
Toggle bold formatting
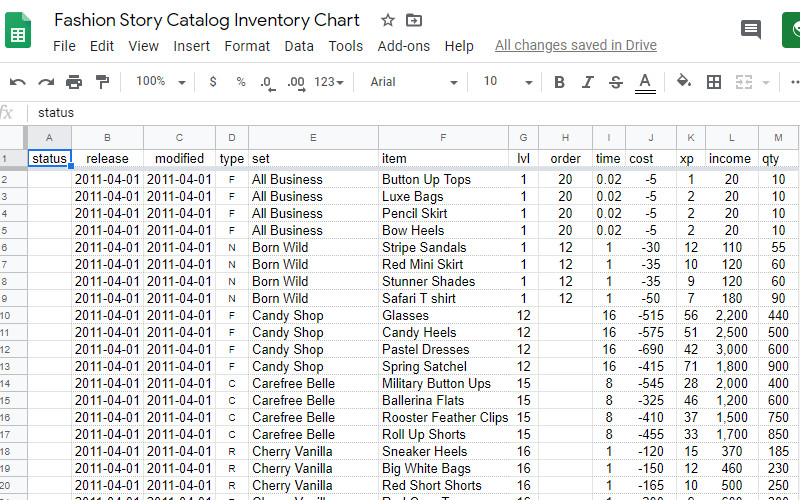559,82
